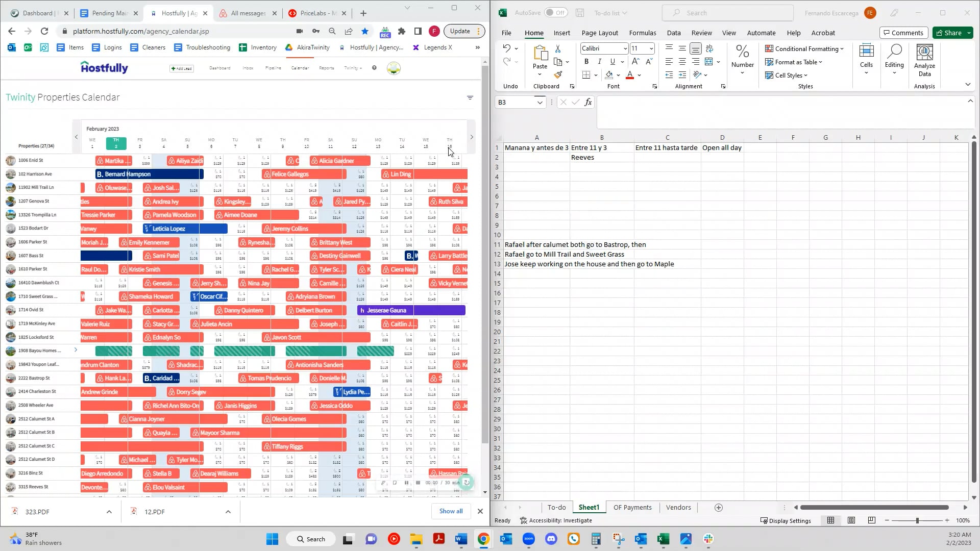The height and width of the screenshot is (551, 980).
Task: Open the Font size dropdown in Excel
Action: pyautogui.click(x=651, y=48)
